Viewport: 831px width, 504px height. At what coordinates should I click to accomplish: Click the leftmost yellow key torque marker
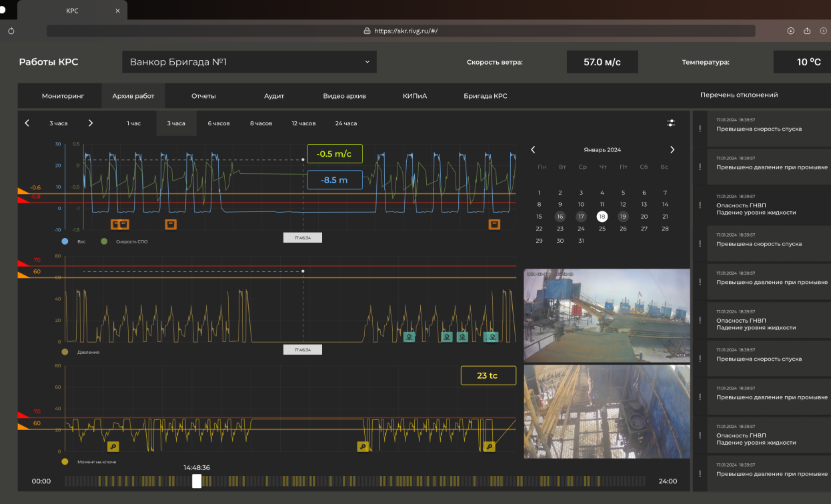coord(113,447)
